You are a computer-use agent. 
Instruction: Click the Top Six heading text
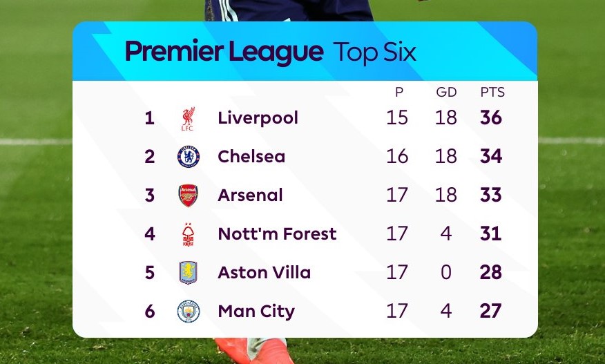click(x=374, y=52)
